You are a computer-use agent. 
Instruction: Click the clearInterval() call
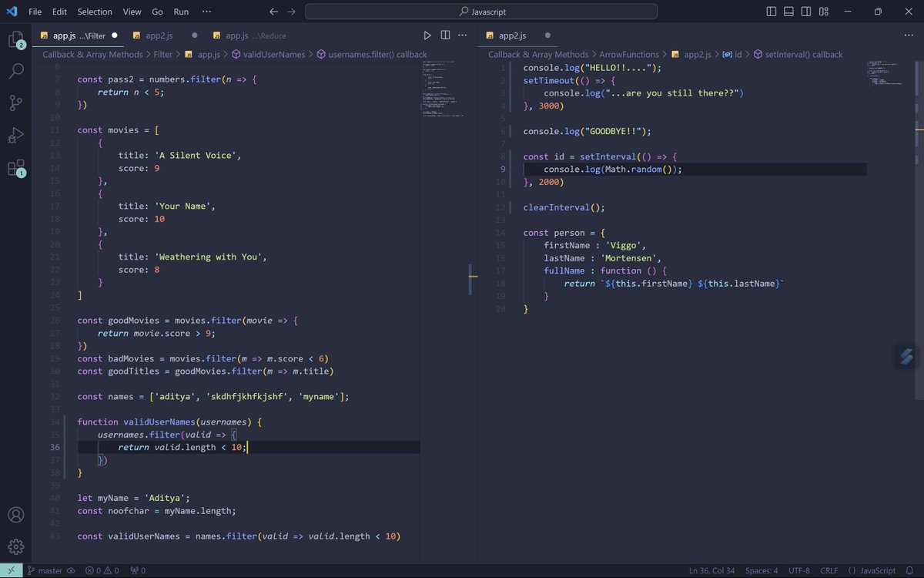pos(564,207)
